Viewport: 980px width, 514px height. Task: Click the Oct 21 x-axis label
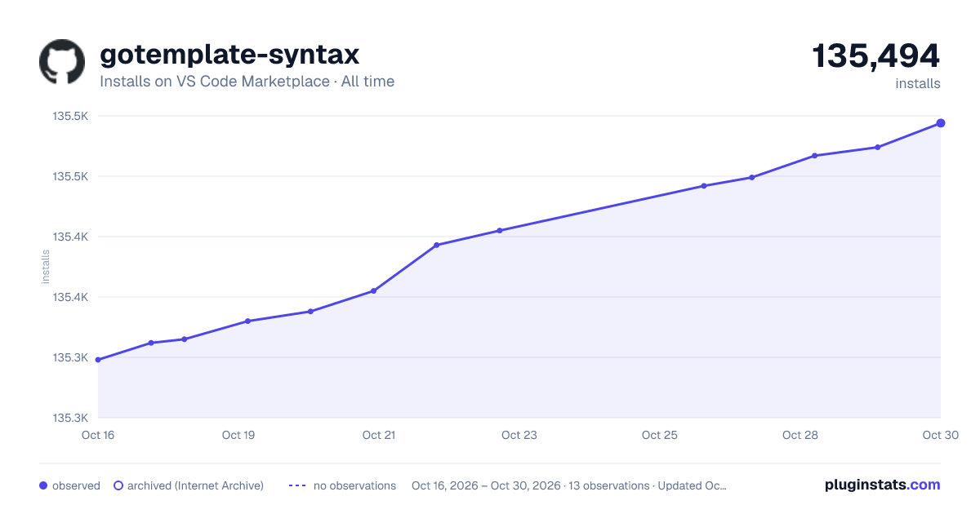379,435
